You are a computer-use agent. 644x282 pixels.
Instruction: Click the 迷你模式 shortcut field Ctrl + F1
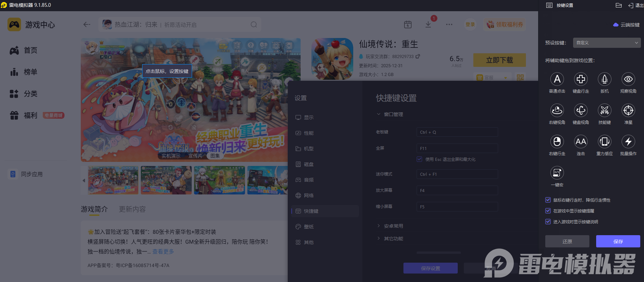coord(457,174)
